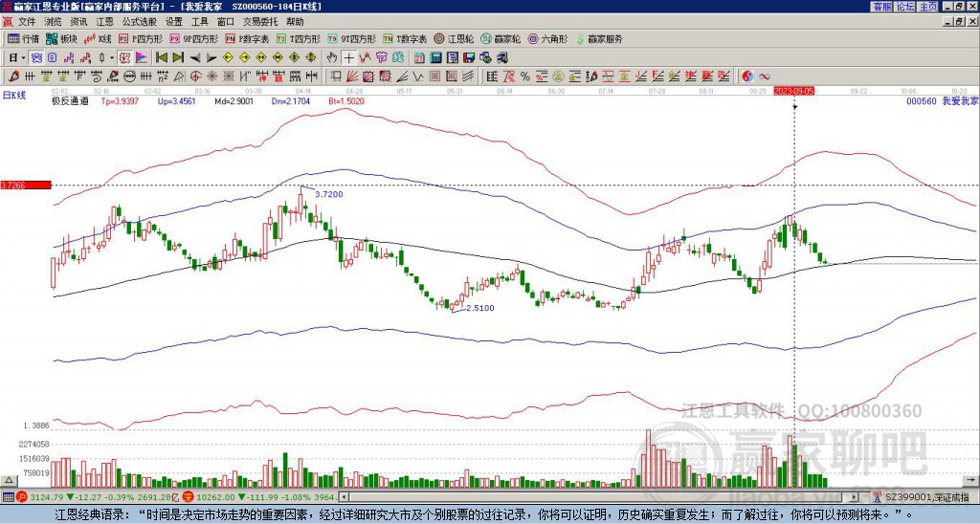The width and height of the screenshot is (980, 524).
Task: Open the 浏览 menu
Action: pyautogui.click(x=54, y=22)
